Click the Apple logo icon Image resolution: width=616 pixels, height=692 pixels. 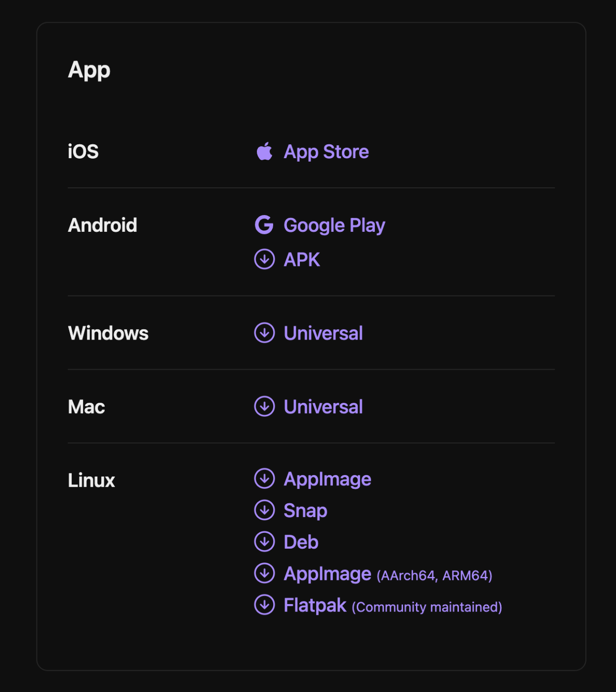[264, 151]
